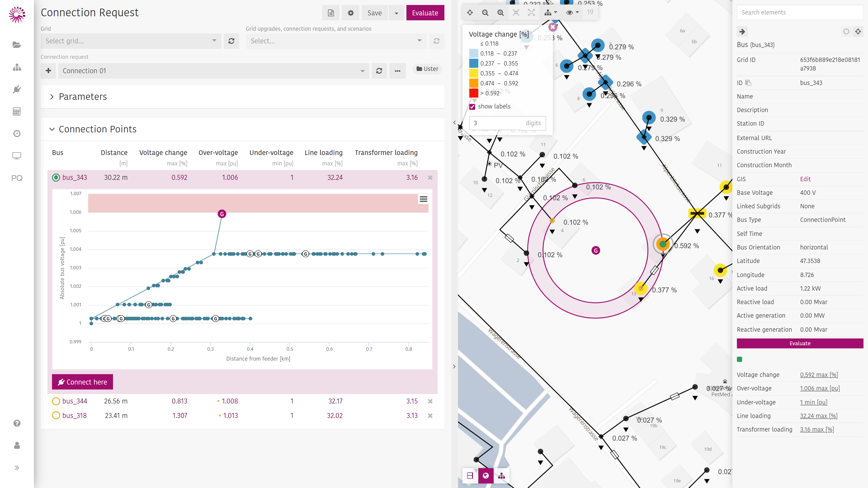Zoom out the map view
The height and width of the screenshot is (488, 868).
point(485,12)
